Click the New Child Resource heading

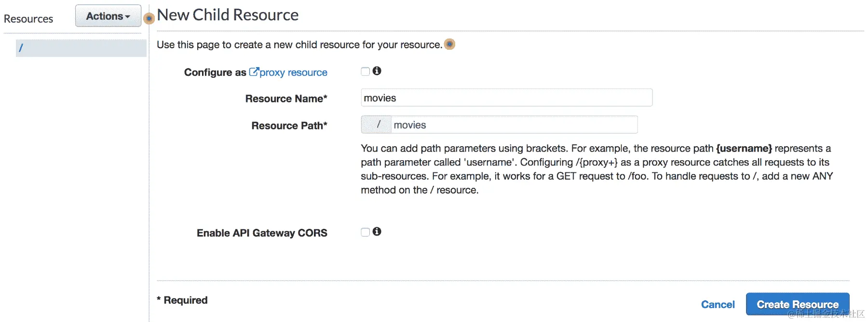point(228,15)
